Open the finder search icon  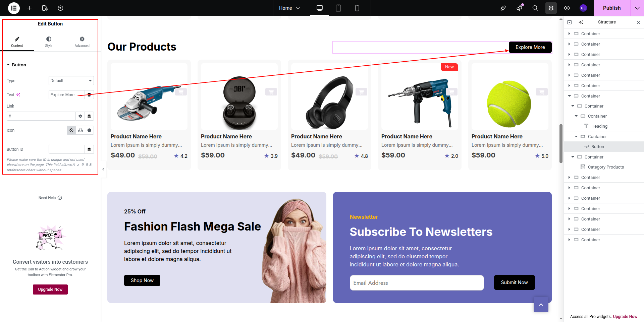pyautogui.click(x=535, y=8)
